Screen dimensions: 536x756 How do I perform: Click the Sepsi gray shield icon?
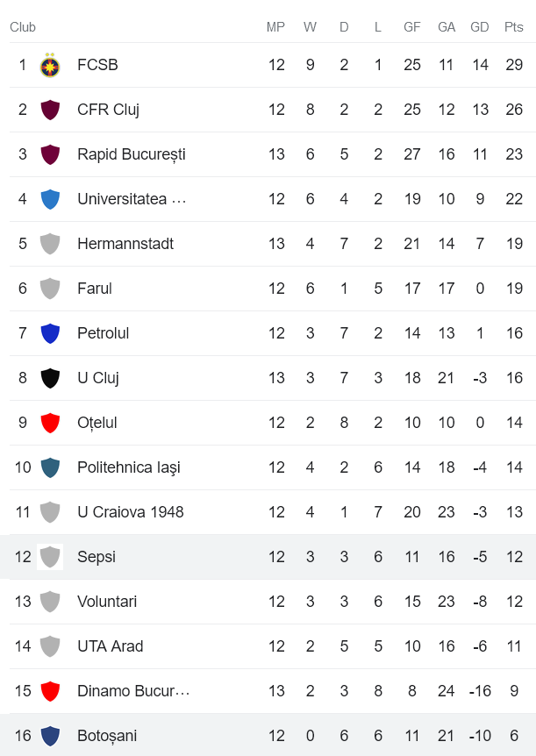click(x=50, y=556)
